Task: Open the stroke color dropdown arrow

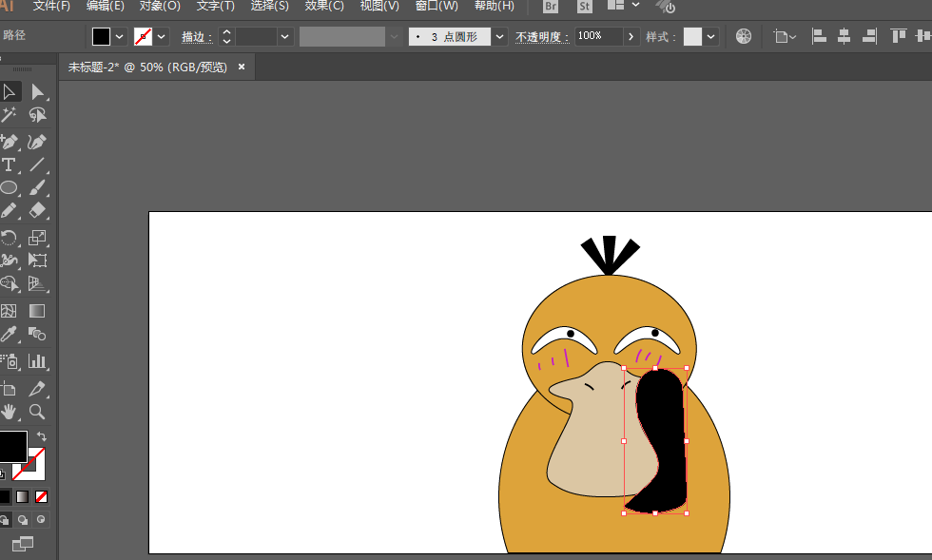Action: 161,37
